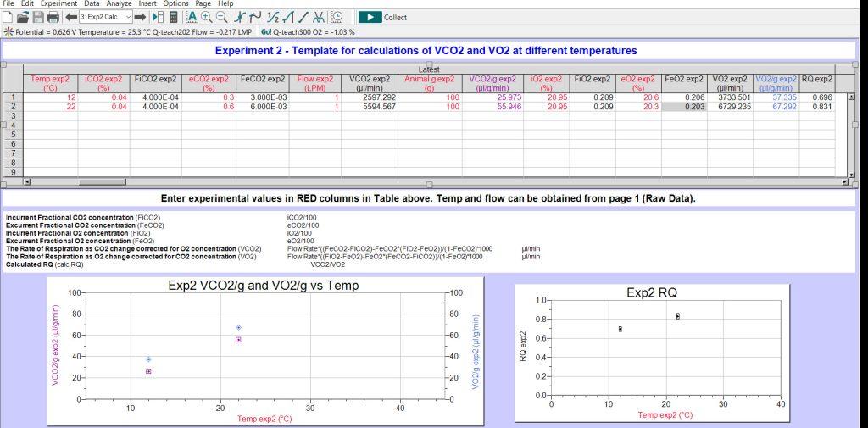Select the 'Animal g exp2' column header

tap(430, 83)
